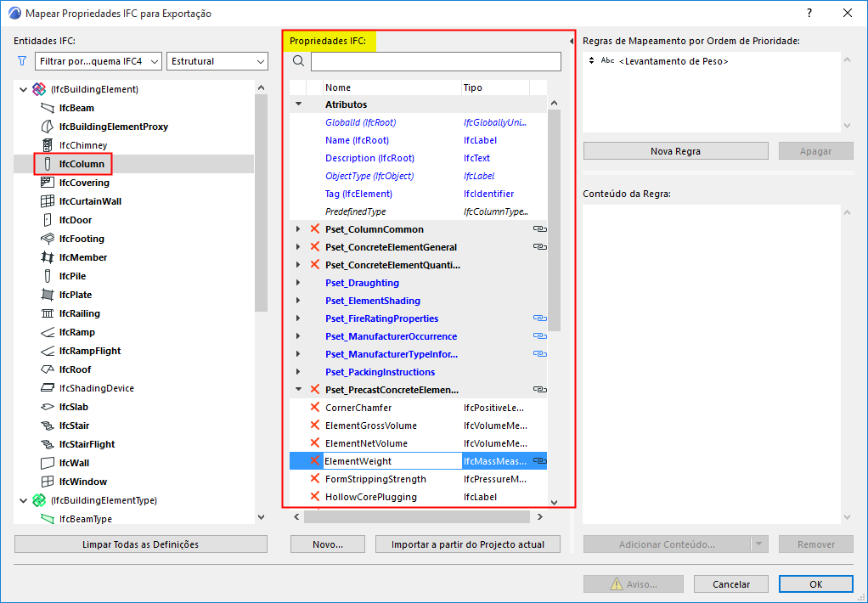Click the Nova Regra button
The image size is (868, 603).
(675, 151)
